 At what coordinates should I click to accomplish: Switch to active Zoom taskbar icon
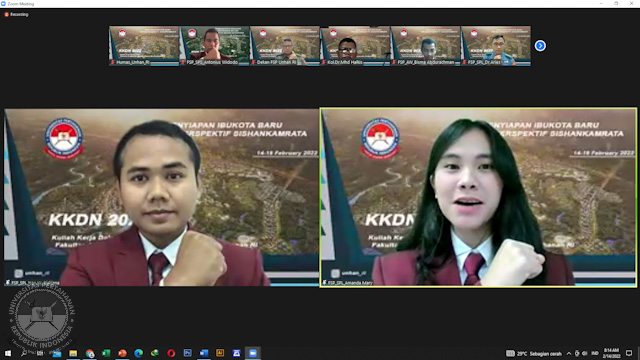253,353
